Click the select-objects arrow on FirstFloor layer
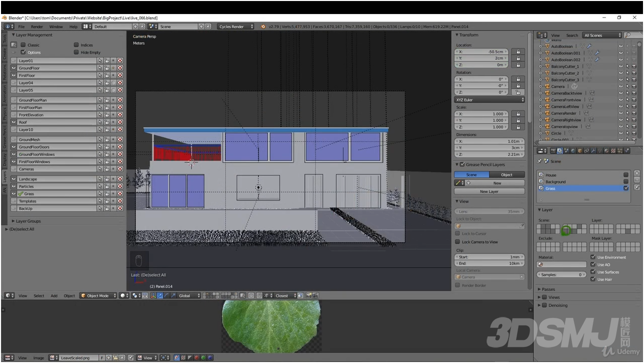This screenshot has width=644, height=363. pos(100,75)
